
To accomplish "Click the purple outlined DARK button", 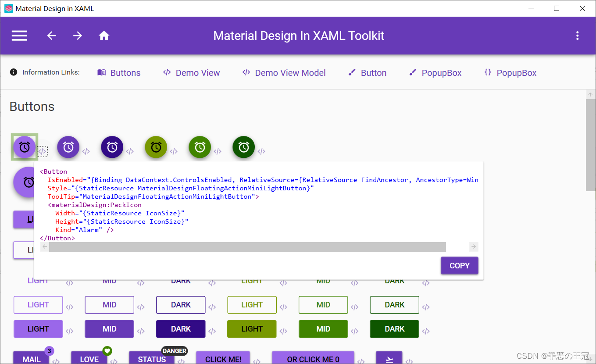I will (181, 305).
